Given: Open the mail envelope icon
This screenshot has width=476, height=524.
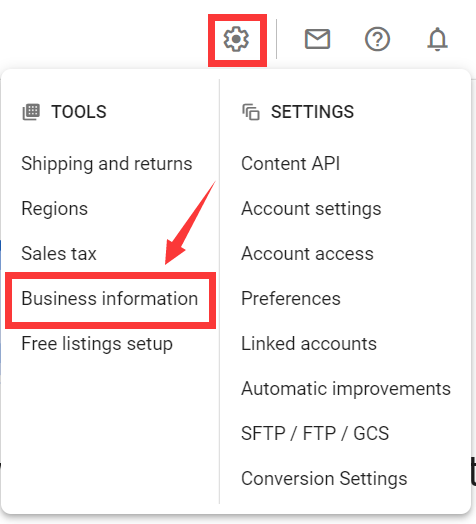Looking at the screenshot, I should [317, 39].
